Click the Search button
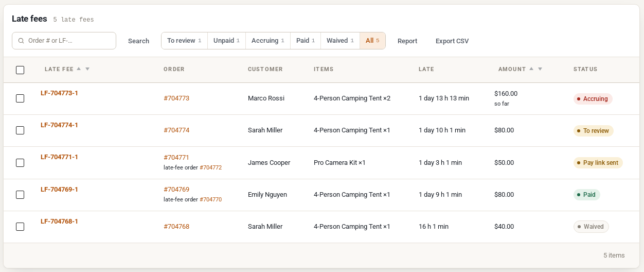 coord(138,41)
